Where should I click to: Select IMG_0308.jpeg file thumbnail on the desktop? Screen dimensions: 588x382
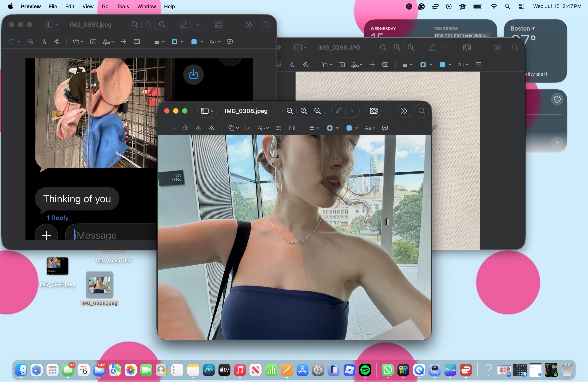pos(99,285)
